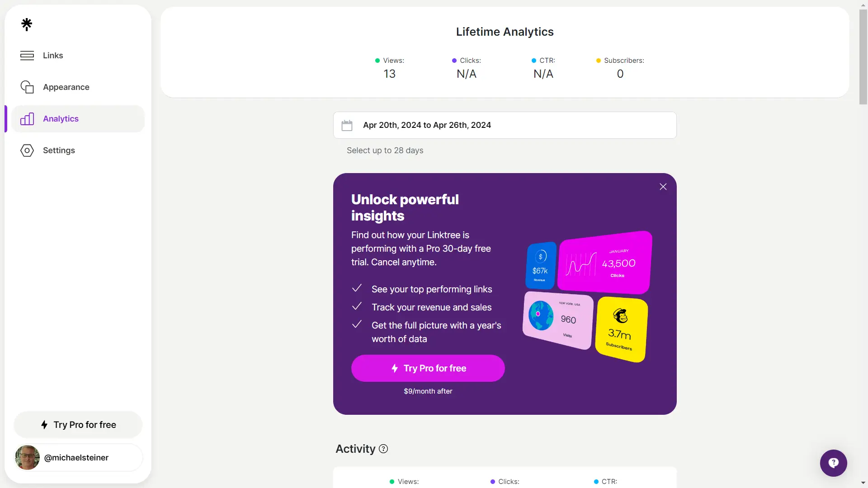This screenshot has width=868, height=488.
Task: Click the Try Pro for free button
Action: 428,368
